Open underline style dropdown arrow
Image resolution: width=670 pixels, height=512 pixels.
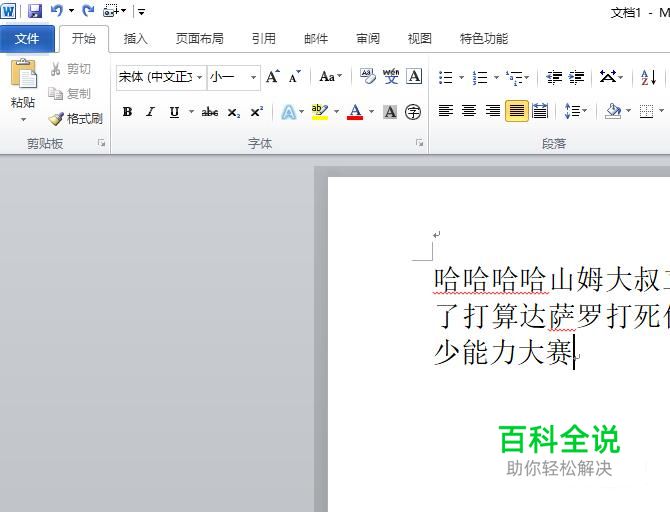coord(191,112)
